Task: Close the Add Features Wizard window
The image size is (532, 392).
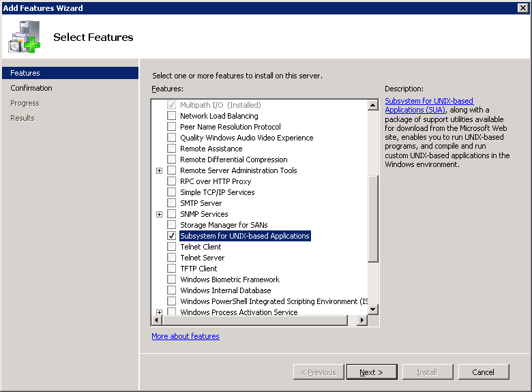Action: point(523,7)
